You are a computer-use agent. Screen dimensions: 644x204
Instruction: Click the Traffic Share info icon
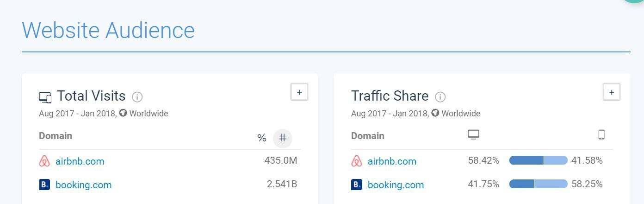coord(440,97)
